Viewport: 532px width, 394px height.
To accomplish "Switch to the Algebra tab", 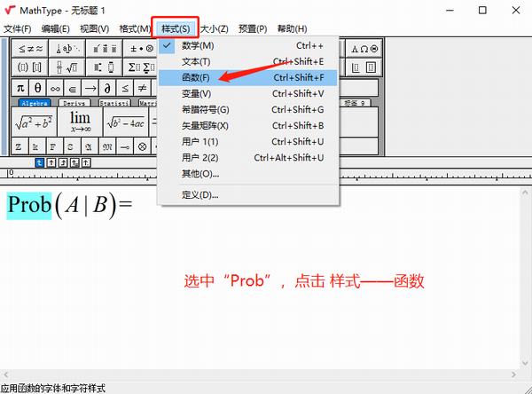I will coord(35,103).
